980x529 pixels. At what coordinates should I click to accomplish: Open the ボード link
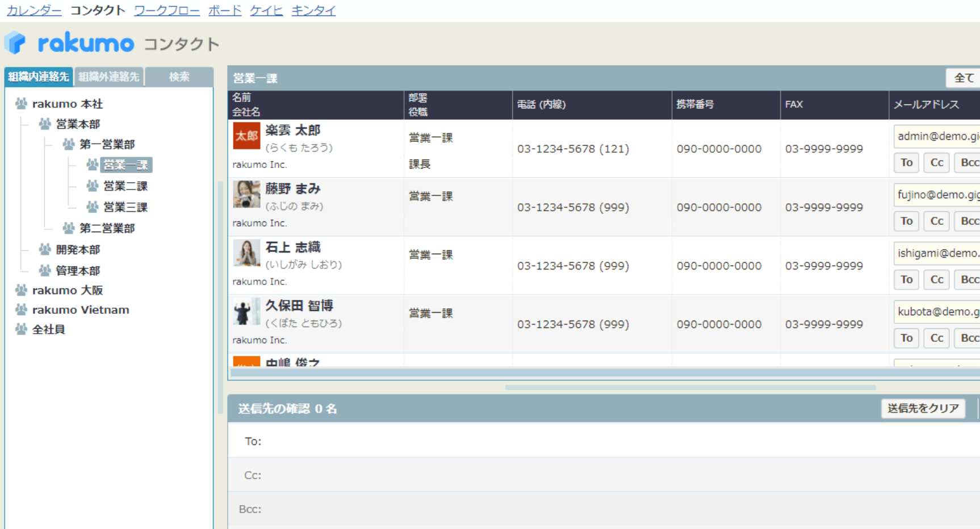click(225, 10)
